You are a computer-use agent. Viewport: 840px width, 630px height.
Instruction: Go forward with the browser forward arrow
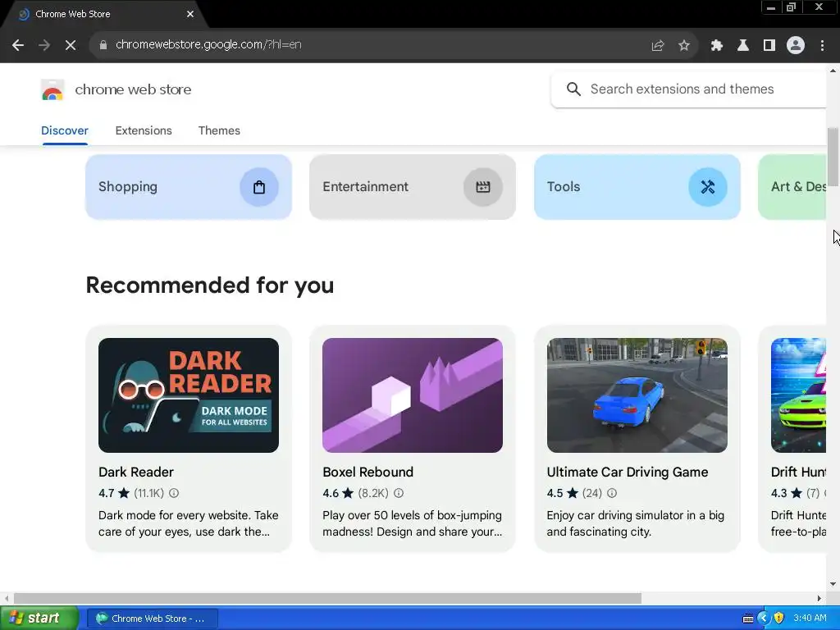point(44,46)
